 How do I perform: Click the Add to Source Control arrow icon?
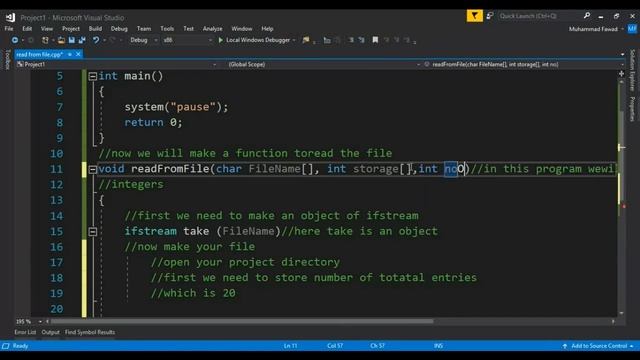tap(564, 346)
